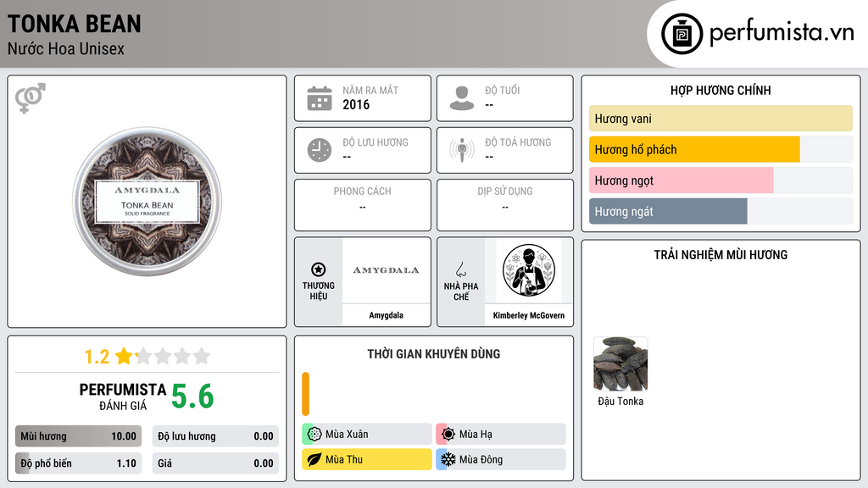Click the leaf icon beside Mùa Thu

coord(314,459)
